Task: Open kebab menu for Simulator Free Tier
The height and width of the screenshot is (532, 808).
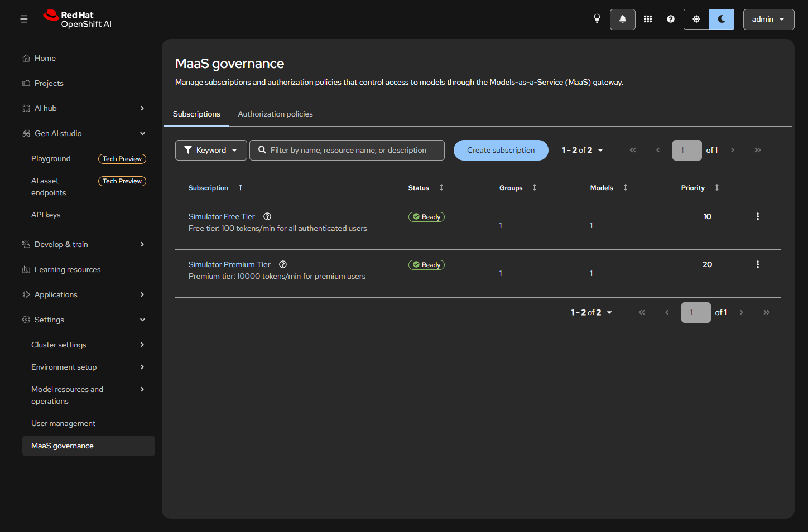Action: [758, 216]
